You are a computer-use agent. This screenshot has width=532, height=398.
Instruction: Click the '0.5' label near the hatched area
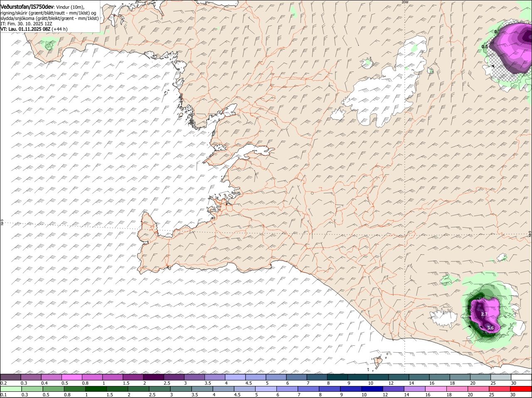coord(485,47)
